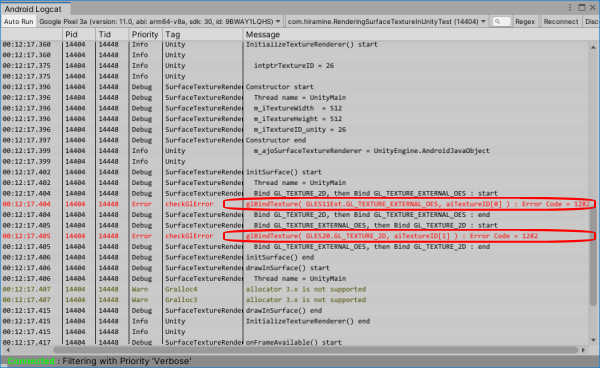Click the Tag column header

point(203,34)
